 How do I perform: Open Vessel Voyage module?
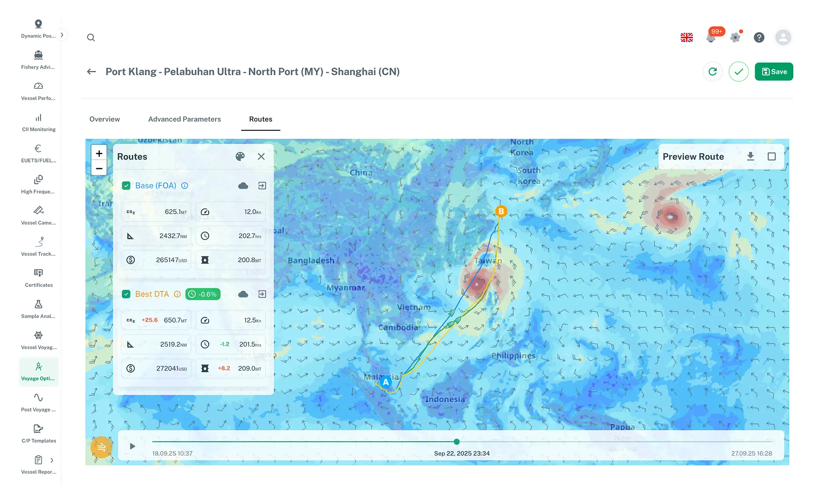coord(39,340)
